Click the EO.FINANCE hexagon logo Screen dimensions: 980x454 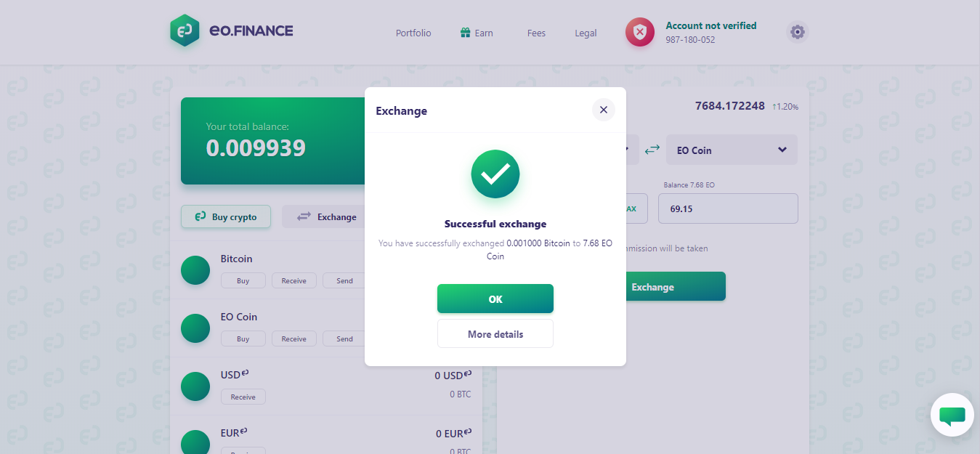pyautogui.click(x=185, y=31)
